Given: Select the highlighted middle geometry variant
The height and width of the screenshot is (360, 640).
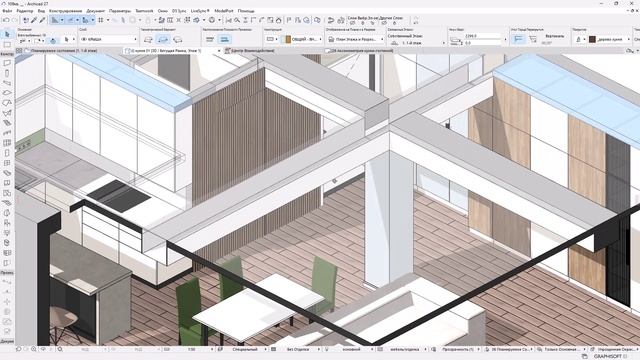Looking at the screenshot, I should (163, 39).
